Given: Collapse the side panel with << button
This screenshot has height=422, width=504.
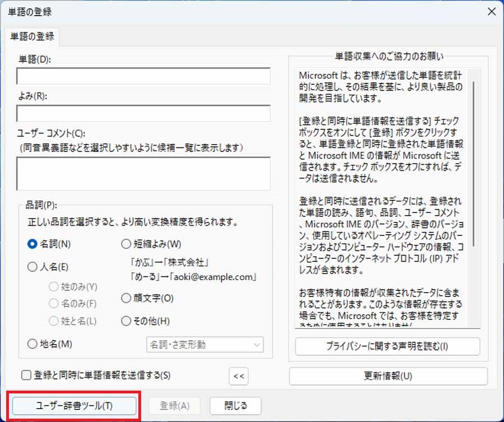Looking at the screenshot, I should click(239, 376).
